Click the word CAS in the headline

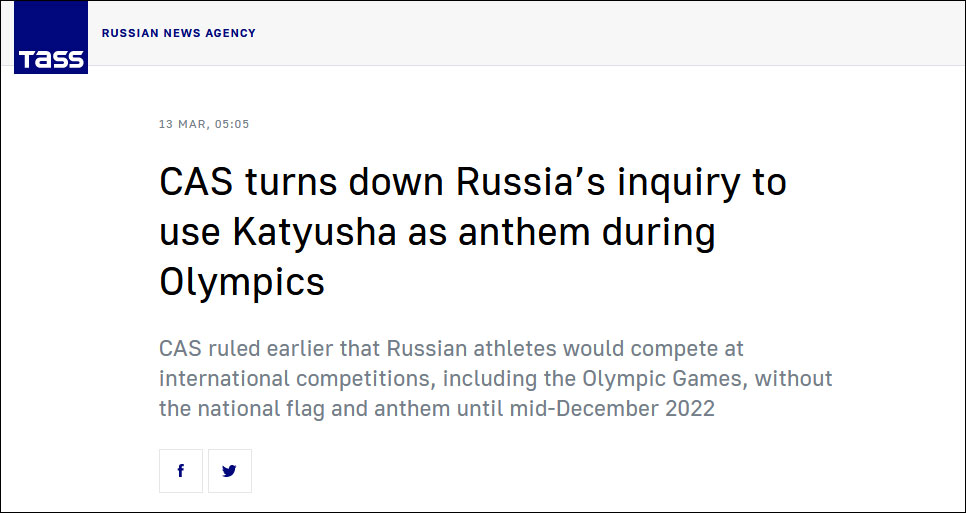click(196, 183)
